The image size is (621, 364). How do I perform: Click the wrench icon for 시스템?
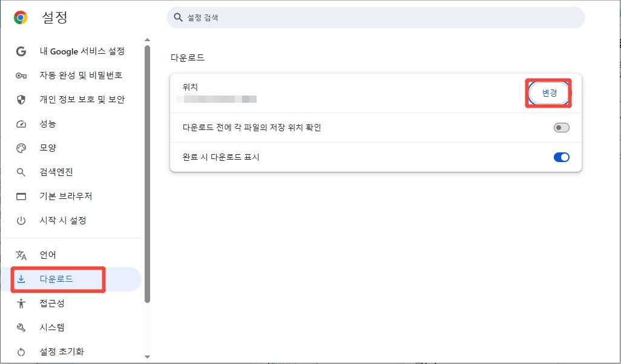tap(21, 328)
